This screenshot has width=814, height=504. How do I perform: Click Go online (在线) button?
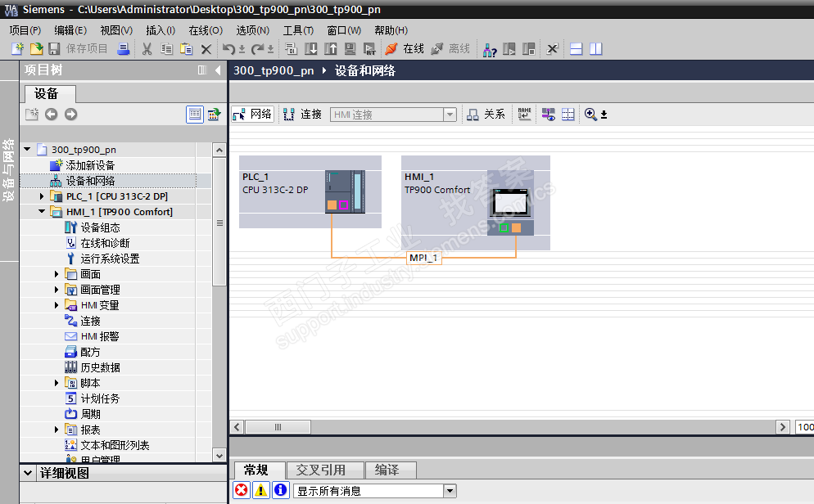click(x=405, y=49)
